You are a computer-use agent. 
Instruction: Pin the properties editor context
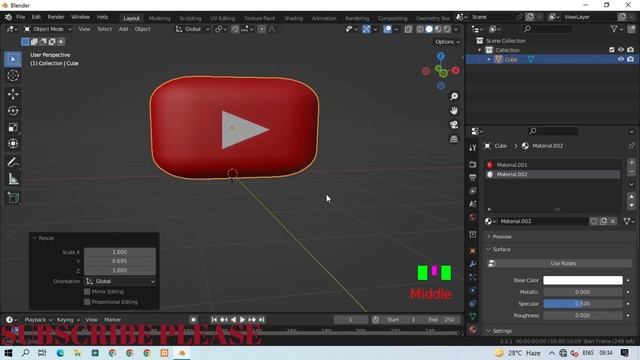click(631, 146)
